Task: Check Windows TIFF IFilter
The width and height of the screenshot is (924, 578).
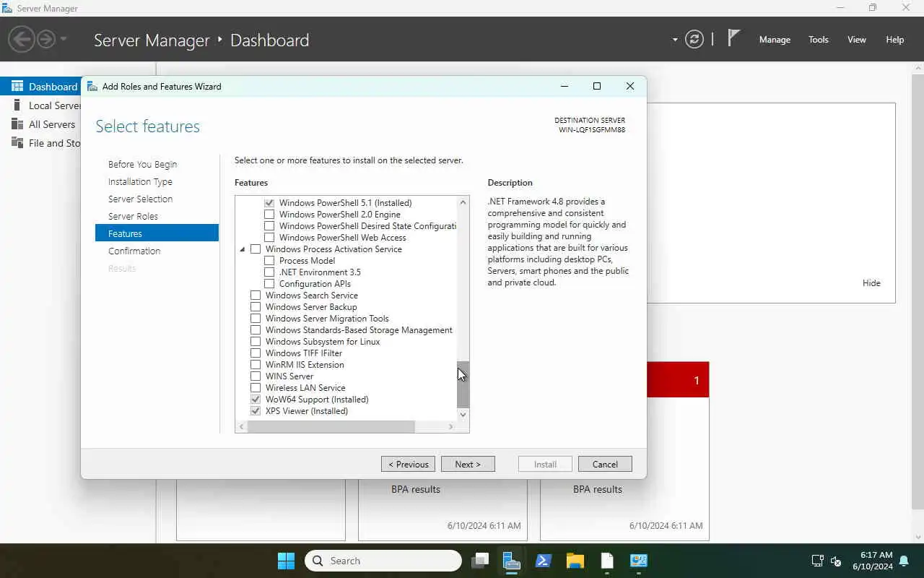Action: [x=256, y=353]
